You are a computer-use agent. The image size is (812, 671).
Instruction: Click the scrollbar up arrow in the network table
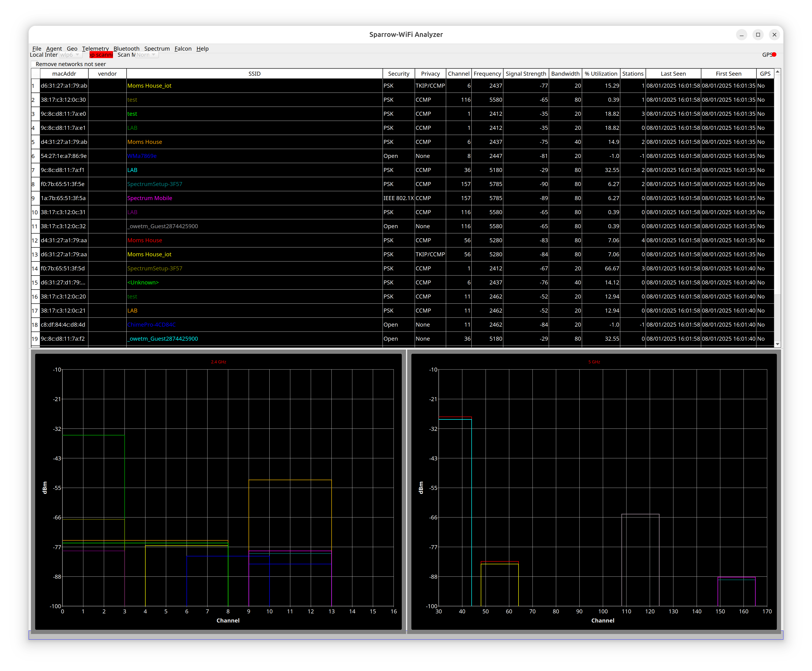[x=777, y=72]
